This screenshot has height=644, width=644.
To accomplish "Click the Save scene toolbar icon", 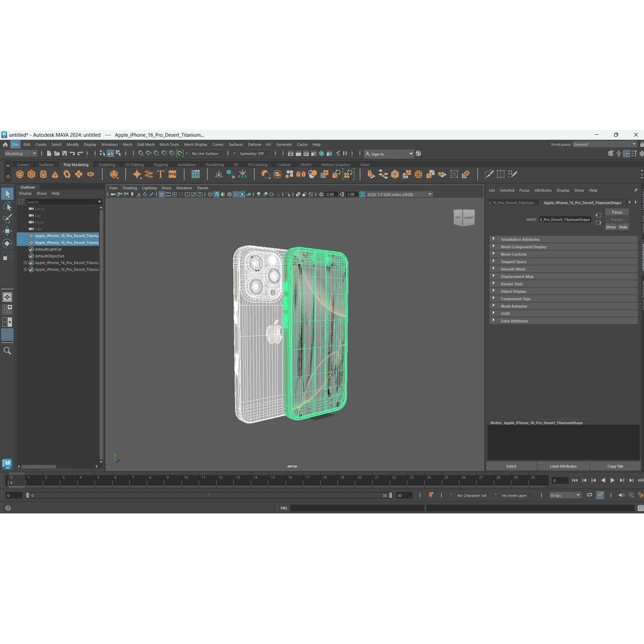I will [64, 154].
